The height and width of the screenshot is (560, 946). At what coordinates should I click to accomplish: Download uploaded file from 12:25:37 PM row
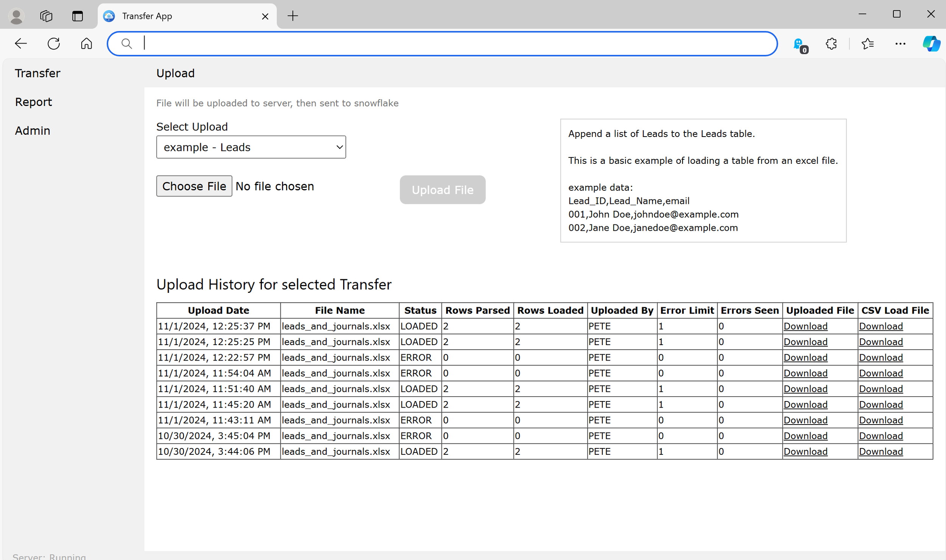tap(805, 326)
